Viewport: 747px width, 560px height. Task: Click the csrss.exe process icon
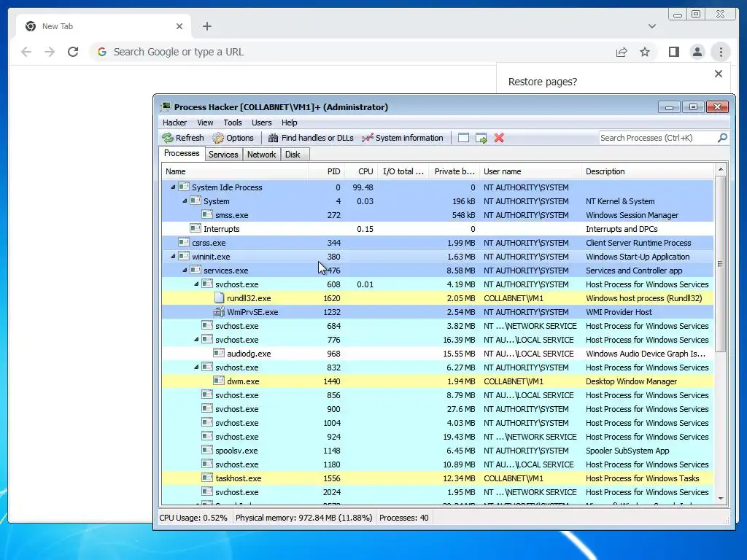[184, 242]
